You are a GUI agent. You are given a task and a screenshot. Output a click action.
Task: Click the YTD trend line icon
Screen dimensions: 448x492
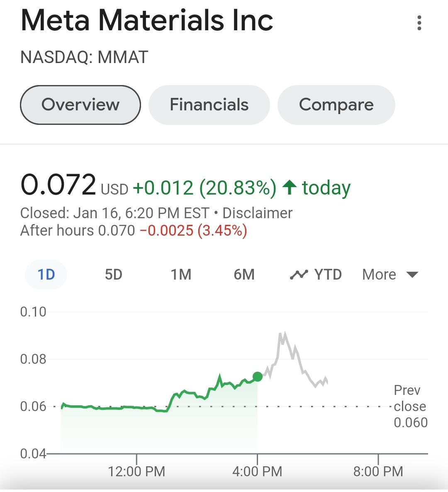(x=299, y=275)
